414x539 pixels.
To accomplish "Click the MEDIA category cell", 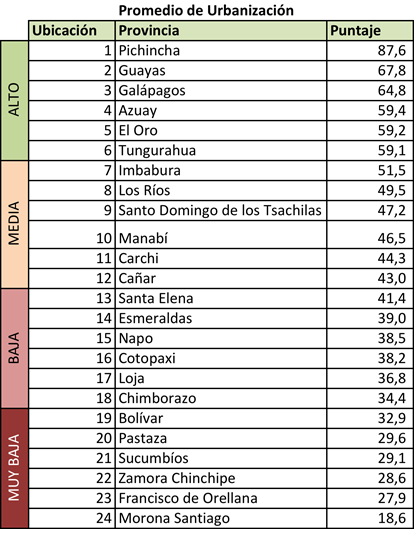I will [x=14, y=224].
